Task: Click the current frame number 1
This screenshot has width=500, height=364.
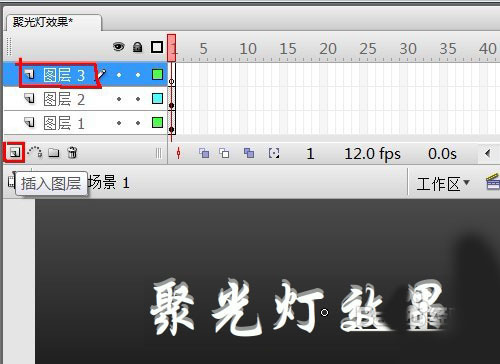Action: (x=310, y=154)
